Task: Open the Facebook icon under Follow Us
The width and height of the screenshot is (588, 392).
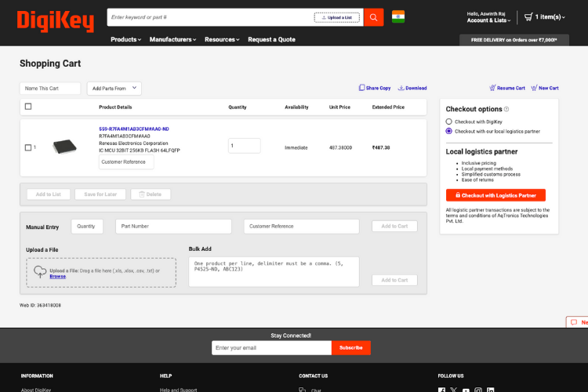Action: 441,390
